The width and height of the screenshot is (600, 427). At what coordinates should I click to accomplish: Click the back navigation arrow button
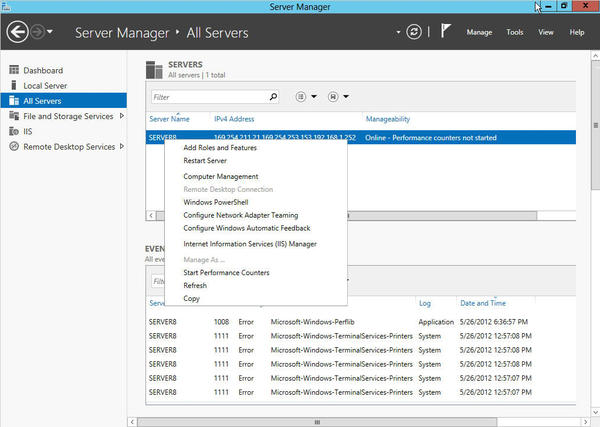pos(17,32)
